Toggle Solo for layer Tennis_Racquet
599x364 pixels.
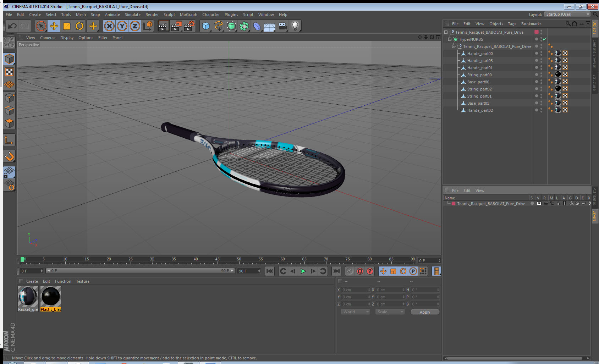[x=532, y=204]
